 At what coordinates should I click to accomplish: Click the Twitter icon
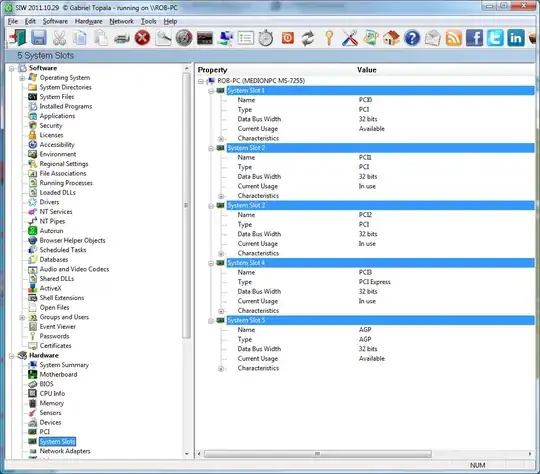[495, 38]
